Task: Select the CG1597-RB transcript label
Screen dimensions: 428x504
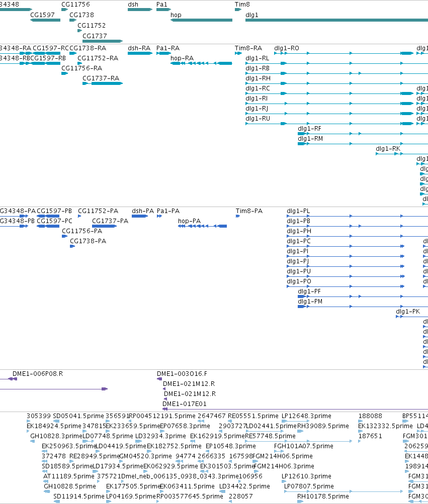Action: click(x=48, y=58)
